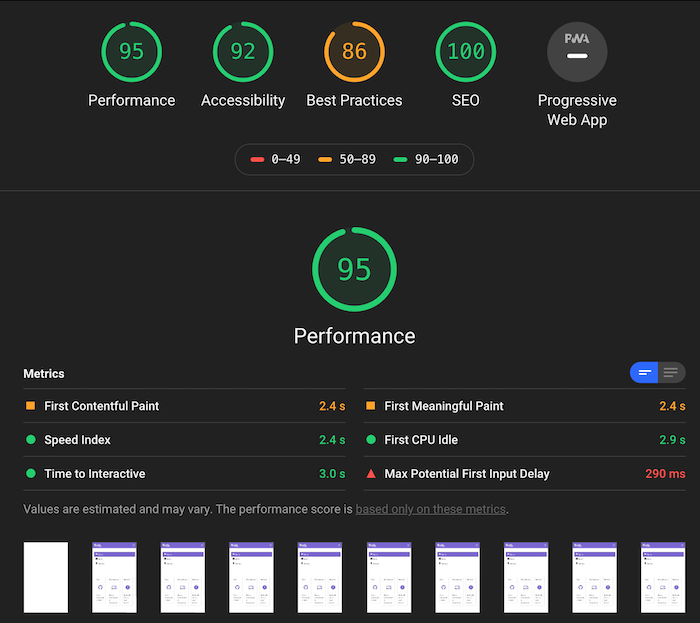The width and height of the screenshot is (700, 623).
Task: Switch metrics to the expanded description view toggle
Action: (671, 373)
